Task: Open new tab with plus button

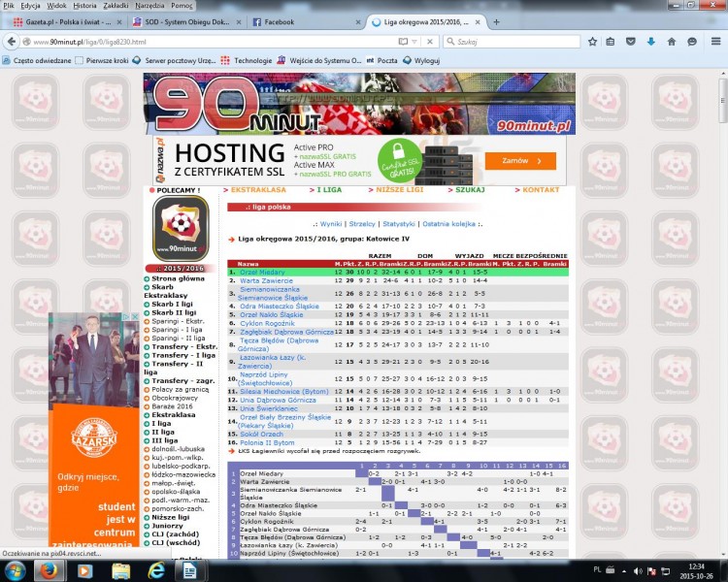Action: (496, 21)
